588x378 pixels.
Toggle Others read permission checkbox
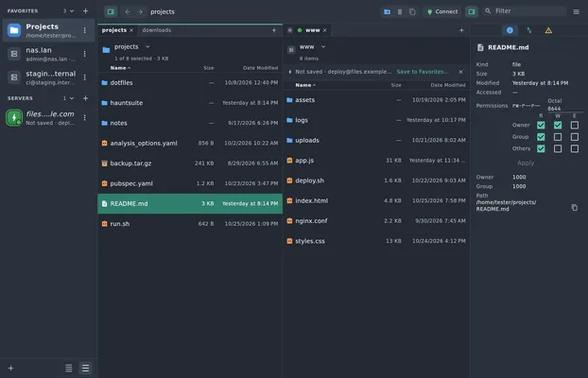[x=541, y=148]
